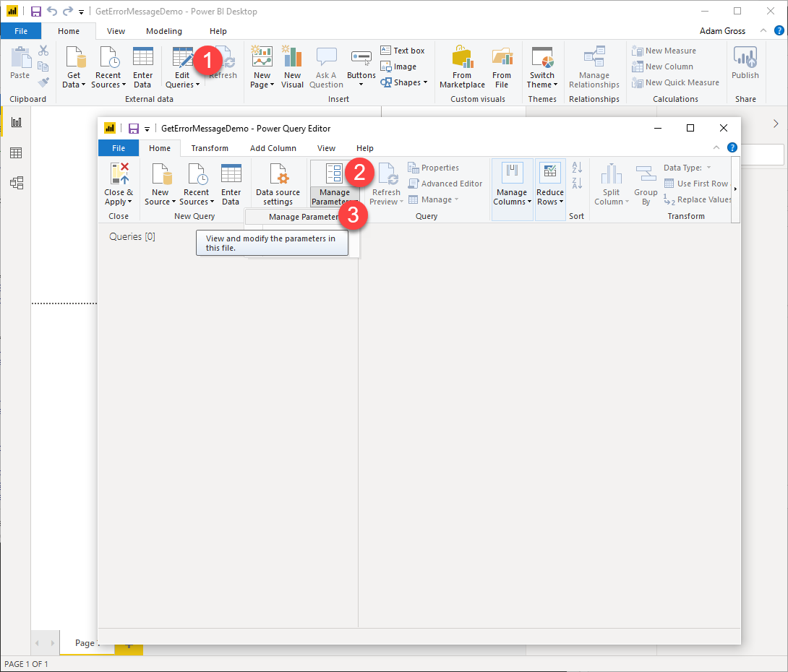788x672 pixels.
Task: Redo action in Power BI Desktop title bar
Action: tap(68, 11)
